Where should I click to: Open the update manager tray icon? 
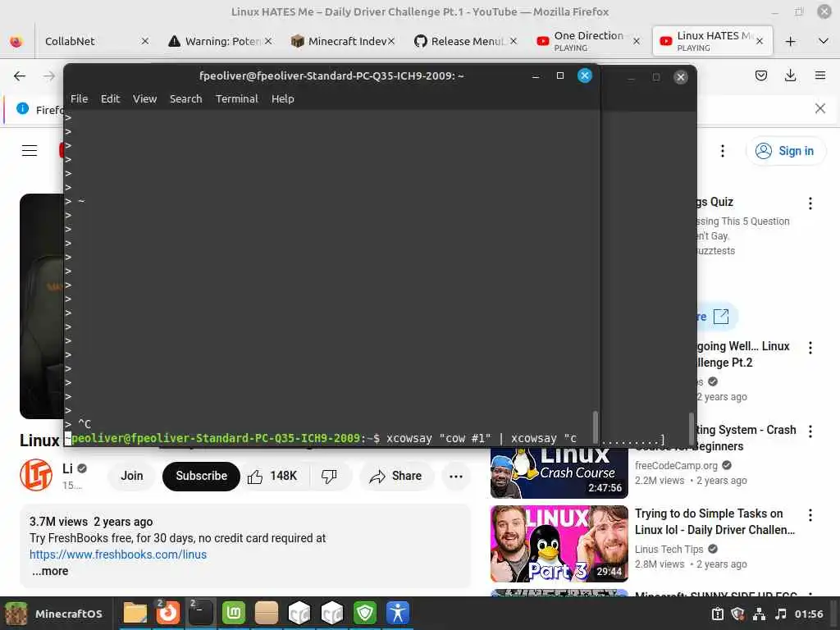click(x=717, y=614)
